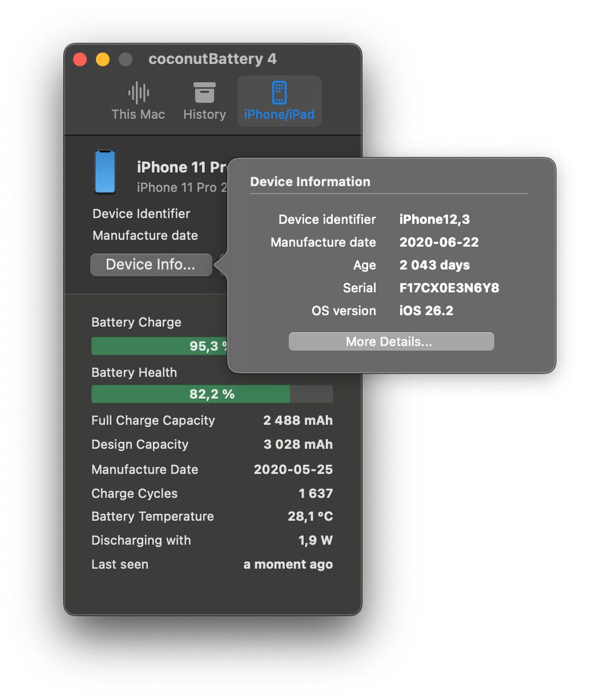Image resolution: width=597 pixels, height=700 pixels.
Task: Click Full Charge Capacity value 2 488 mAh
Action: pyautogui.click(x=298, y=421)
